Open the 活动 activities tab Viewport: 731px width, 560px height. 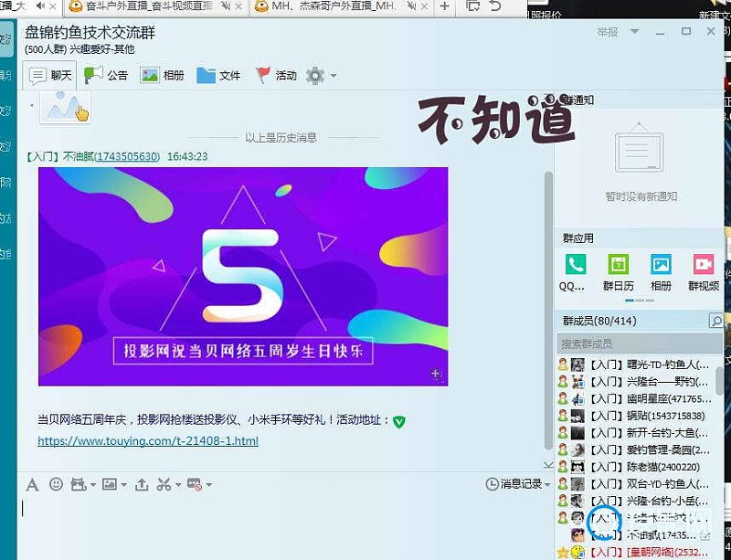(x=276, y=75)
